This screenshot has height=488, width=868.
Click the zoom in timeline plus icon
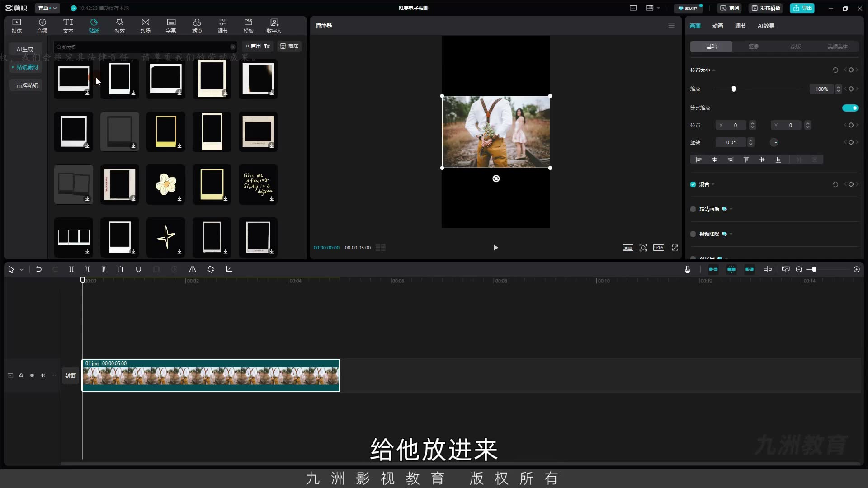point(857,269)
